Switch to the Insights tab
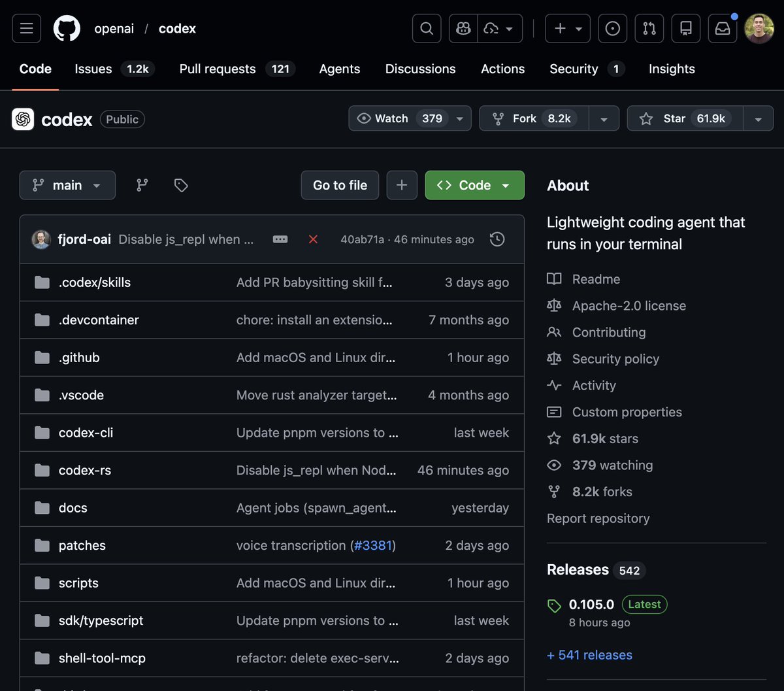 coord(671,69)
